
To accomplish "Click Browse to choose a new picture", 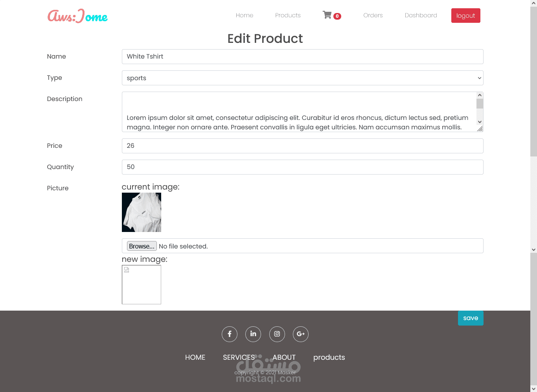I will (142, 246).
